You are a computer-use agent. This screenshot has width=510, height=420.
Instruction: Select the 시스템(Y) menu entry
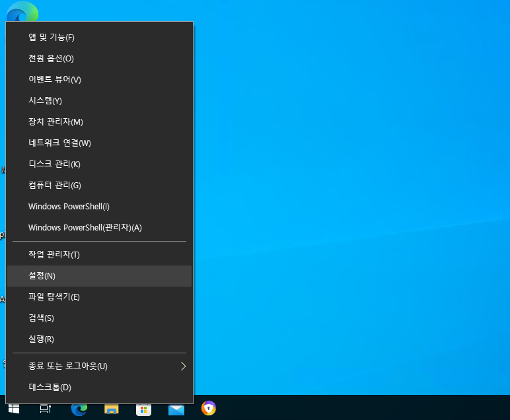[x=45, y=100]
